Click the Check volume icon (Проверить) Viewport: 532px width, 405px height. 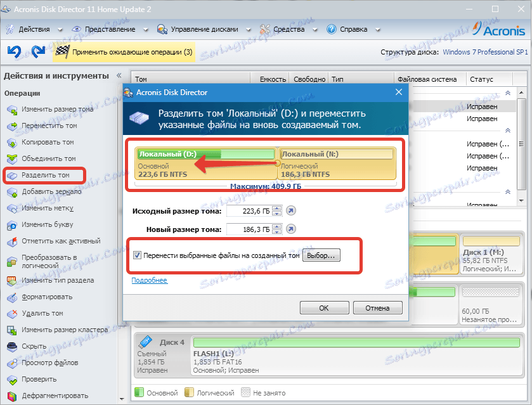point(12,380)
